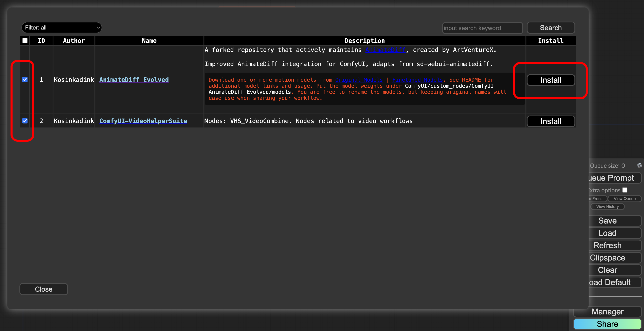Screen dimensions: 644x331
Task: Click the View History button
Action: (607, 206)
